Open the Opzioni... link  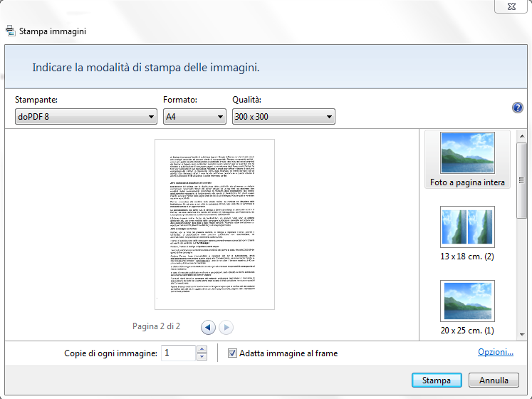[x=496, y=352]
